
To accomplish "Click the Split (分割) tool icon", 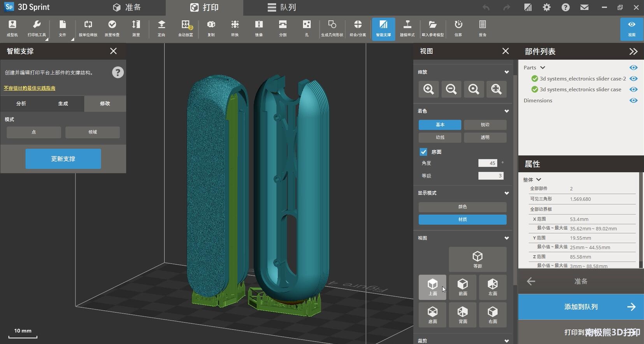I will coord(283,28).
